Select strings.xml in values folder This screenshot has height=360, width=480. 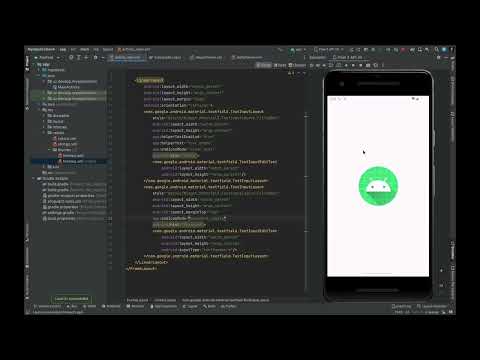(x=65, y=144)
